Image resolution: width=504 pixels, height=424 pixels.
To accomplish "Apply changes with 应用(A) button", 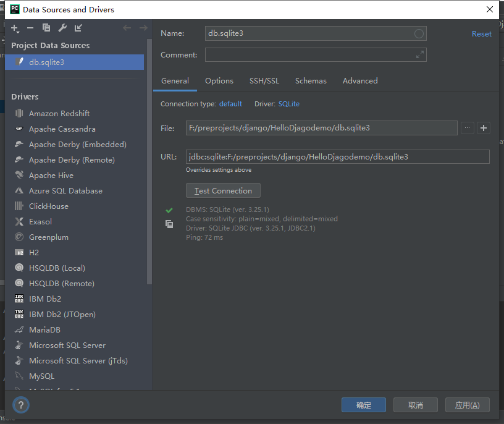I will (468, 405).
